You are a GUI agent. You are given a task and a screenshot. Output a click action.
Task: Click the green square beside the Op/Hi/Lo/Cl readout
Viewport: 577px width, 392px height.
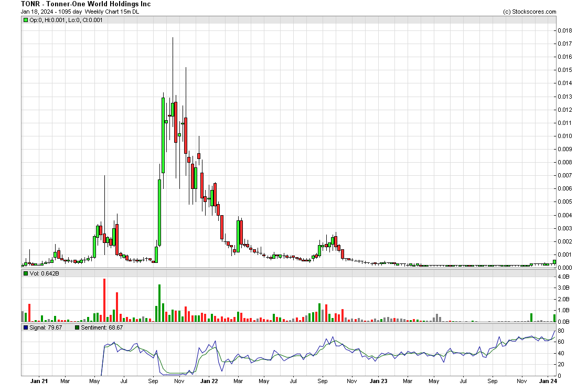tap(26, 20)
